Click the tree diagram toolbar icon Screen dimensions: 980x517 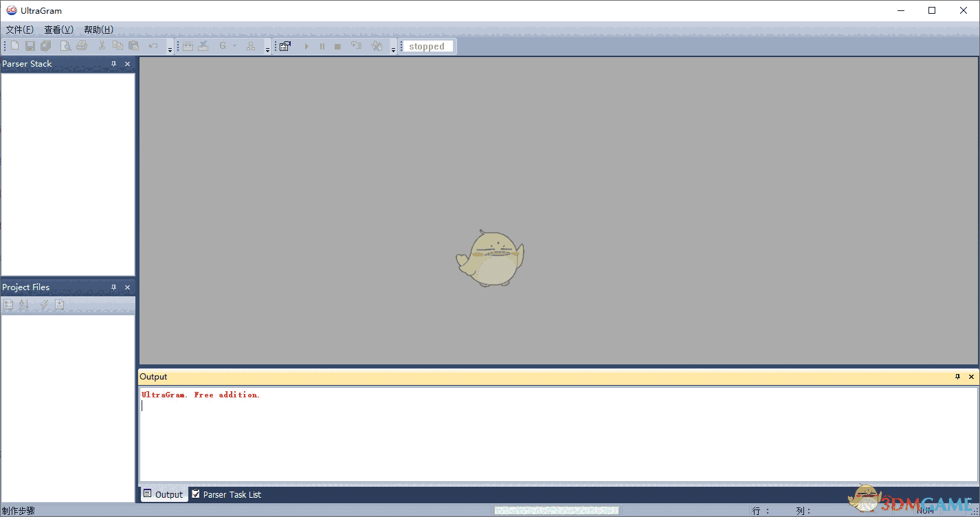point(251,46)
